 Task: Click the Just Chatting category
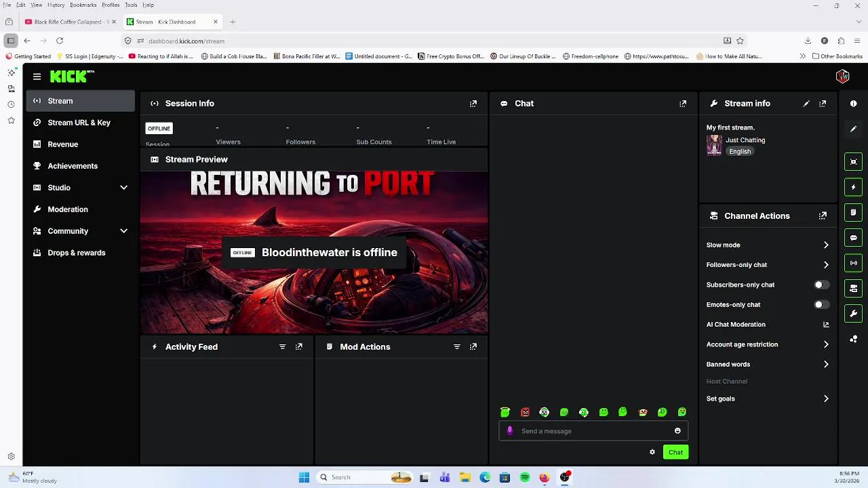[745, 140]
